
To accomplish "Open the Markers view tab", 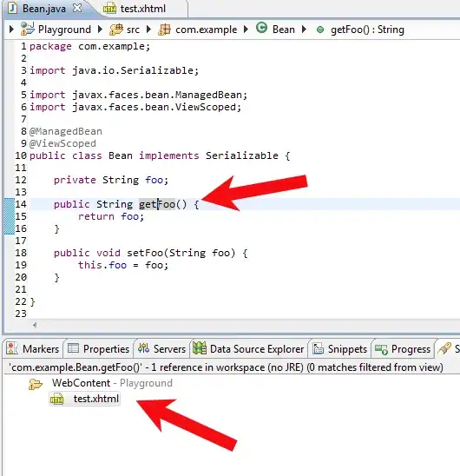I will tap(33, 349).
